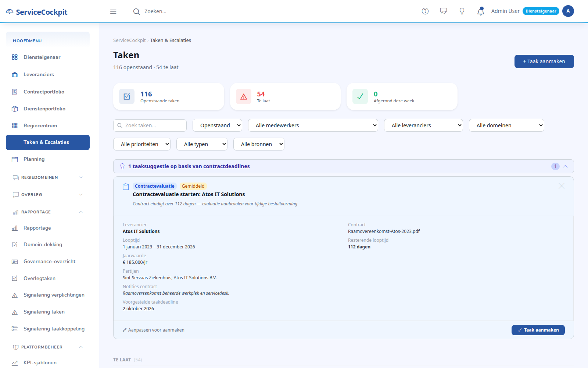588x368 pixels.
Task: Go to Diensteigenaar menu item
Action: click(x=48, y=57)
